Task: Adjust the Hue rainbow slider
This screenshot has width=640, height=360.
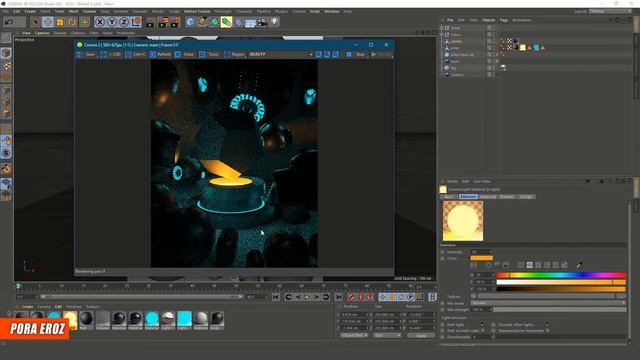Action: coord(561,275)
